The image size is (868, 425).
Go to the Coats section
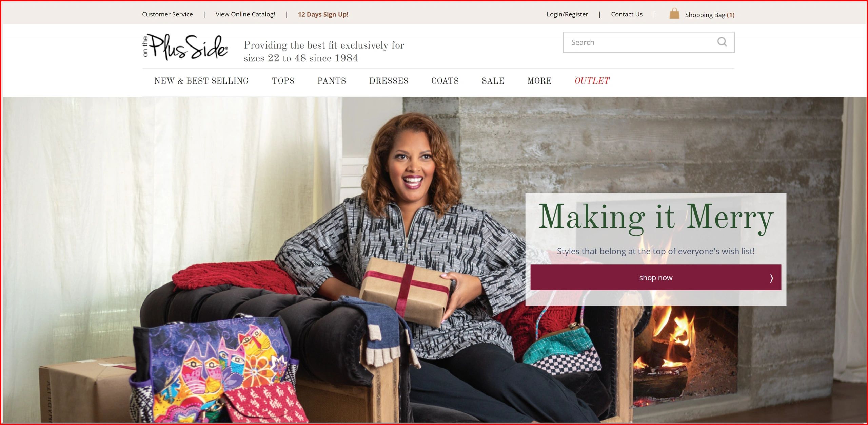click(x=445, y=81)
